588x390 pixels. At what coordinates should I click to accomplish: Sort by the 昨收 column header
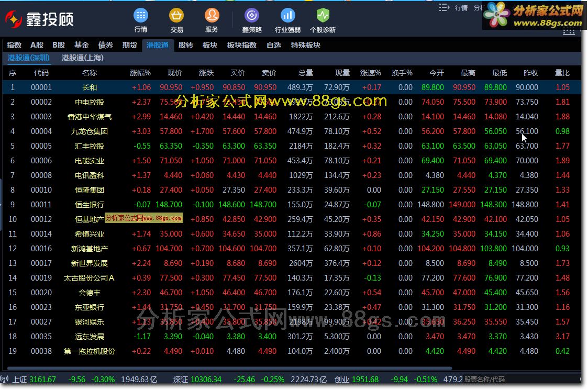(x=530, y=73)
